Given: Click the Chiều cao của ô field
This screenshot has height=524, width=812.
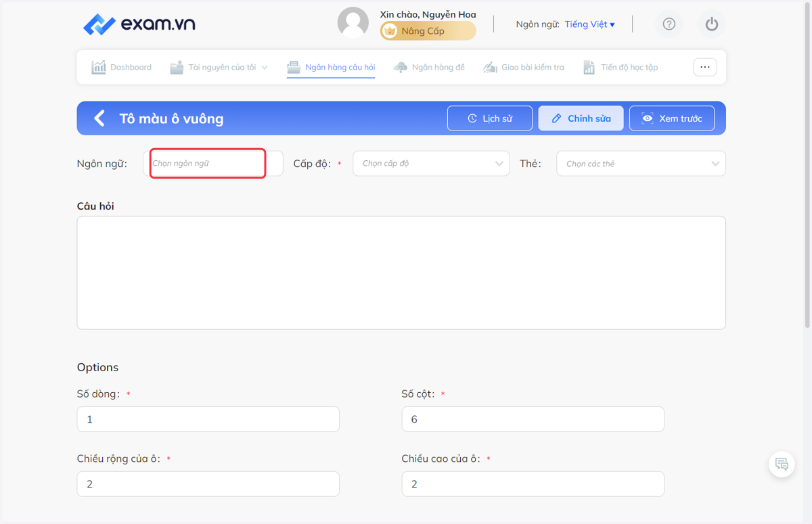Looking at the screenshot, I should tap(533, 484).
